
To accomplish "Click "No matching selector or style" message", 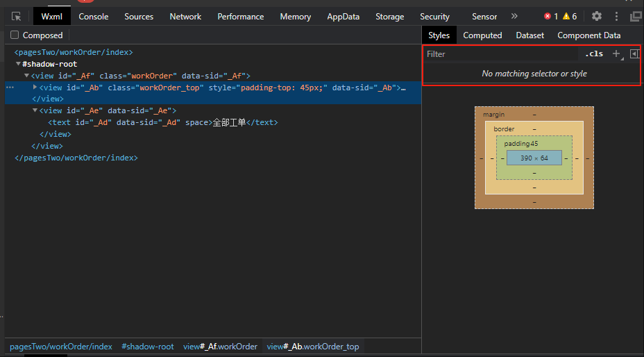I will 534,74.
